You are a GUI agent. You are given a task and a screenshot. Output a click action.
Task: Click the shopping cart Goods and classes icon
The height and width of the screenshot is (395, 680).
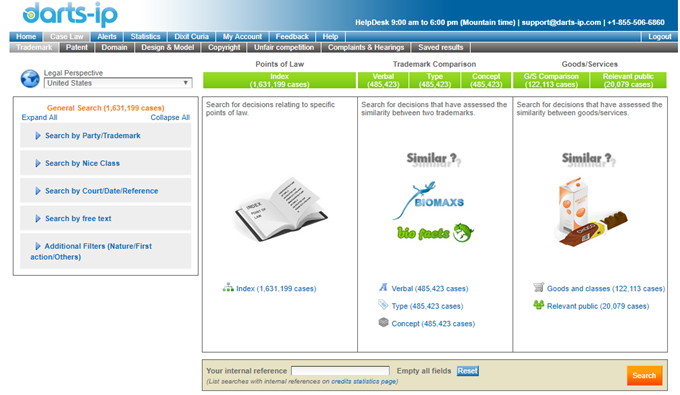(x=539, y=287)
